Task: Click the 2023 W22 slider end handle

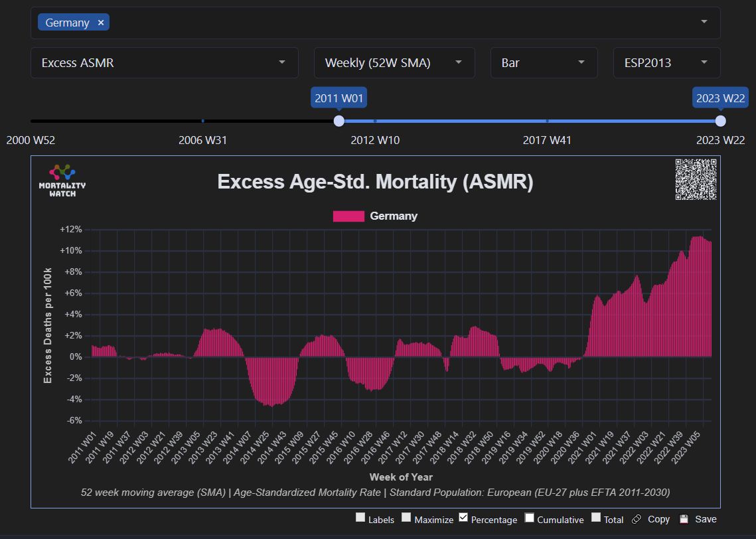Action: tap(720, 121)
